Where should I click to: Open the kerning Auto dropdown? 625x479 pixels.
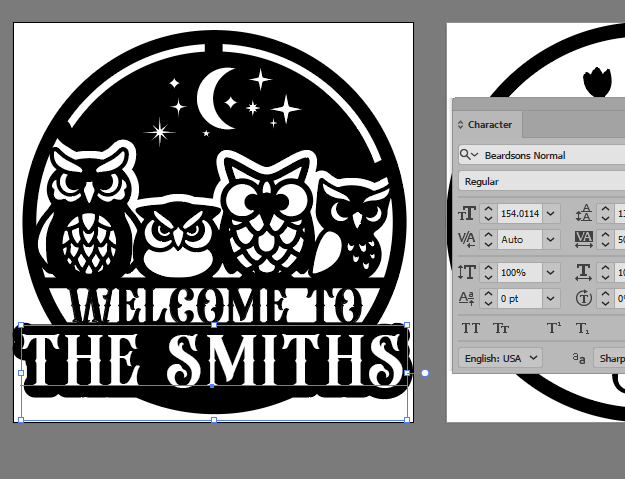tap(551, 240)
